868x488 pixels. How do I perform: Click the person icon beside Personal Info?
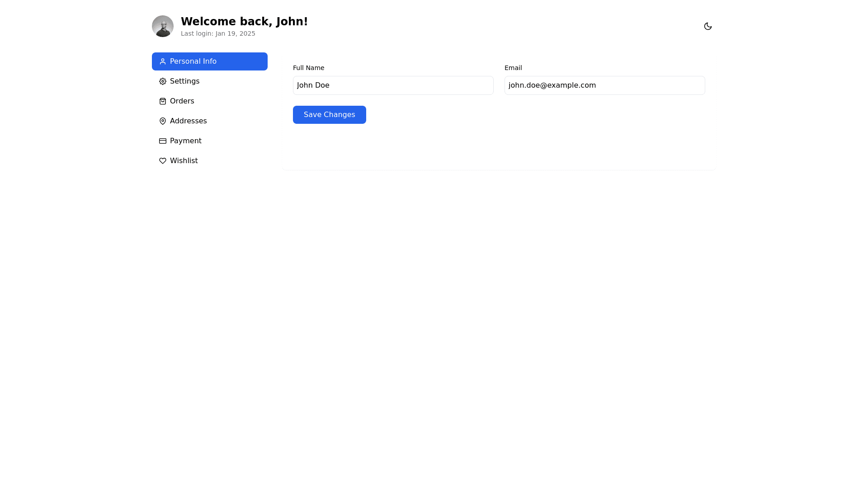[x=163, y=61]
